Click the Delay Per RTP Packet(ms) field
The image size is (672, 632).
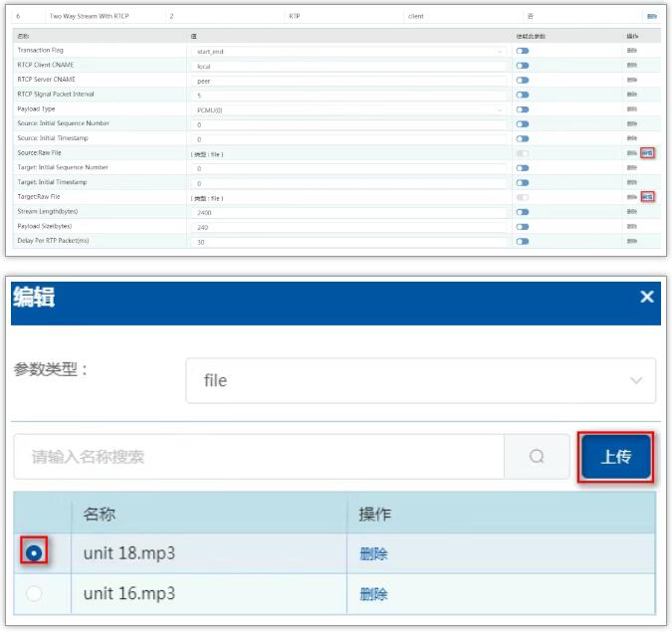[350, 242]
